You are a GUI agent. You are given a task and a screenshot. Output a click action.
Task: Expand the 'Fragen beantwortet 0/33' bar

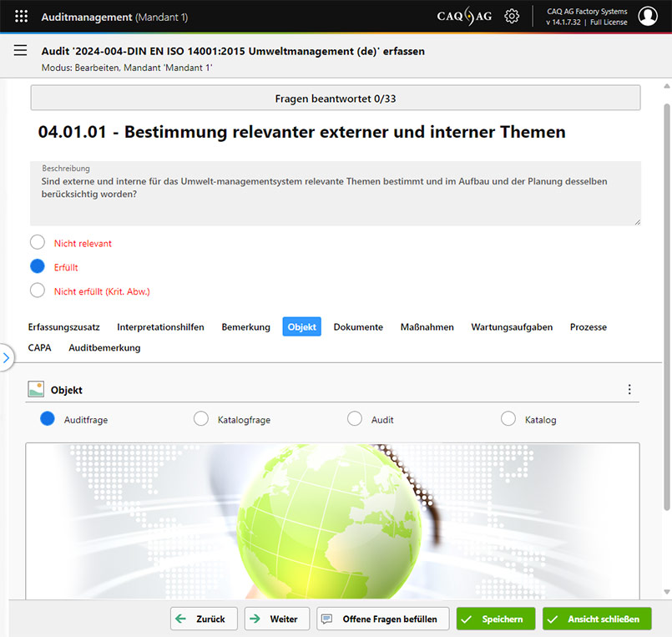(336, 98)
